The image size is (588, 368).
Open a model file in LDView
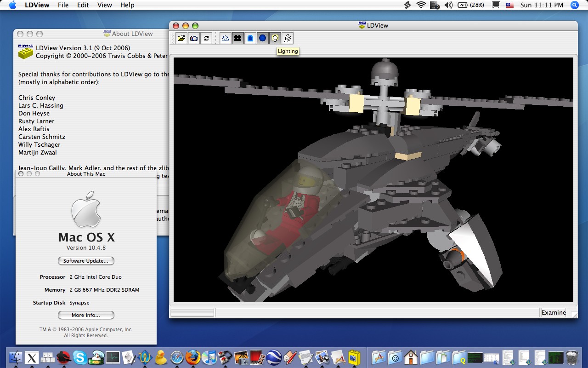point(181,38)
